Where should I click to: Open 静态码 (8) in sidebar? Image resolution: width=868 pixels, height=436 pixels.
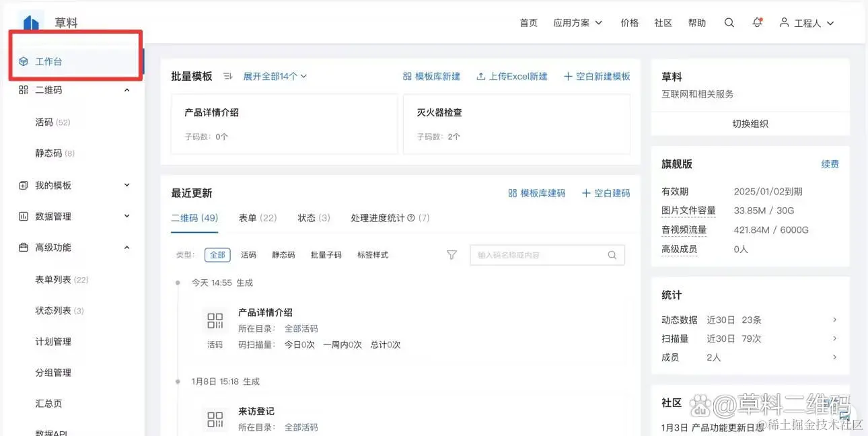click(55, 153)
